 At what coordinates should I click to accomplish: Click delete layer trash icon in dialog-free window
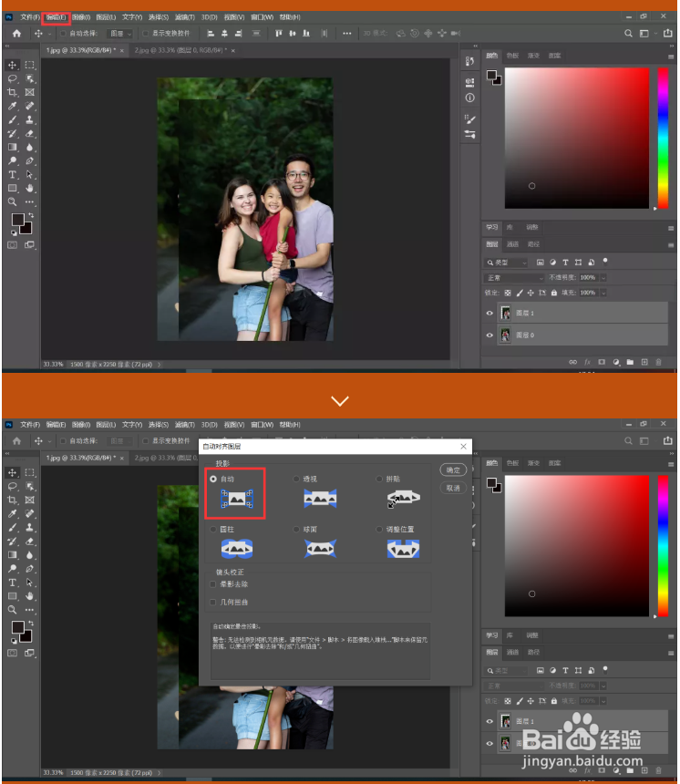(659, 362)
